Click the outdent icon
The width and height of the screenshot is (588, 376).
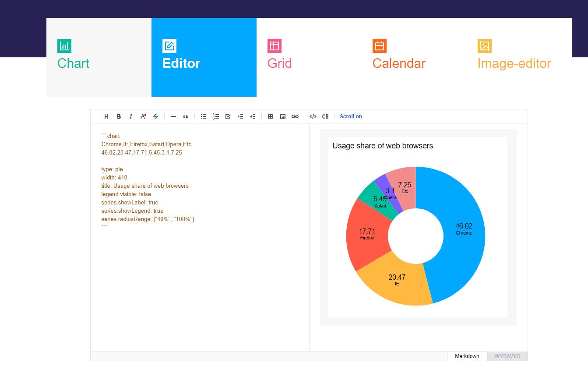(x=253, y=116)
